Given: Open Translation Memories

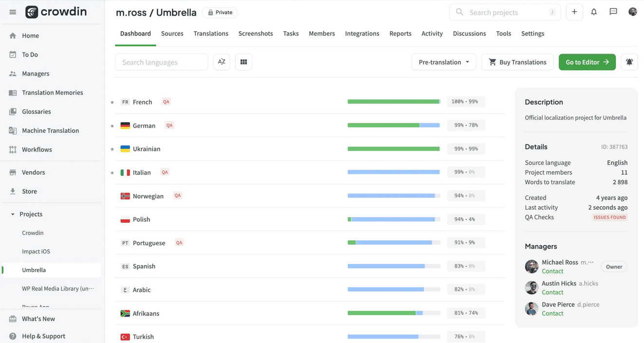Looking at the screenshot, I should pos(52,92).
